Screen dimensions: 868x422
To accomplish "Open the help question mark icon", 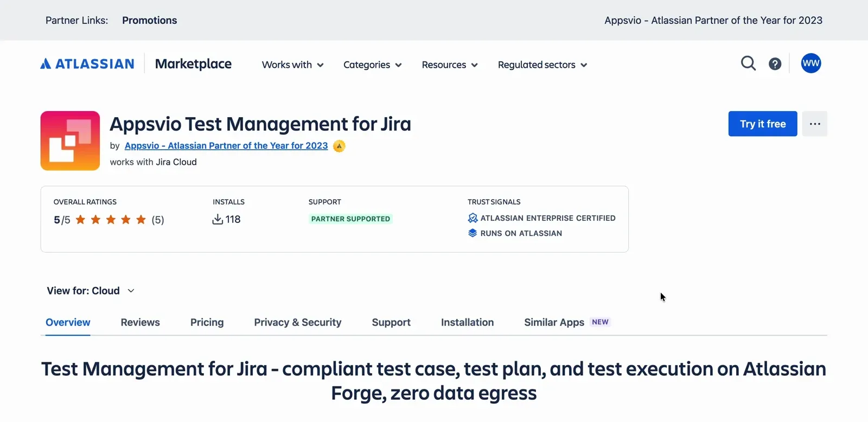I will [x=775, y=64].
